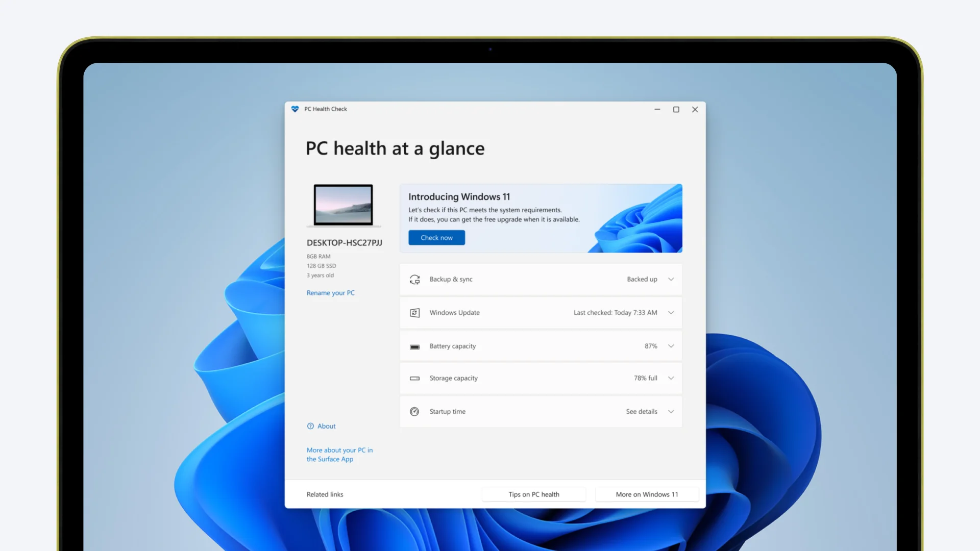Expand the Backup & sync chevron
This screenshot has height=551, width=980.
point(671,279)
